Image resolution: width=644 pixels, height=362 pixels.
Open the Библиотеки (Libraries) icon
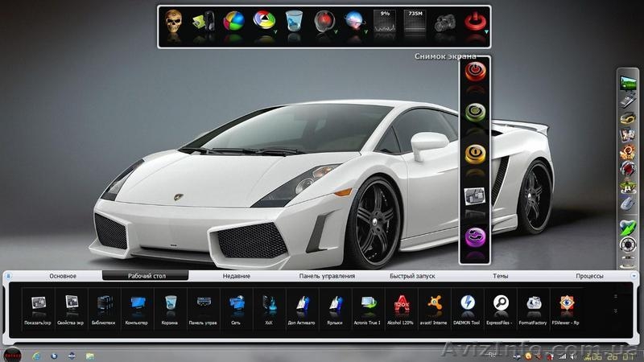click(104, 304)
